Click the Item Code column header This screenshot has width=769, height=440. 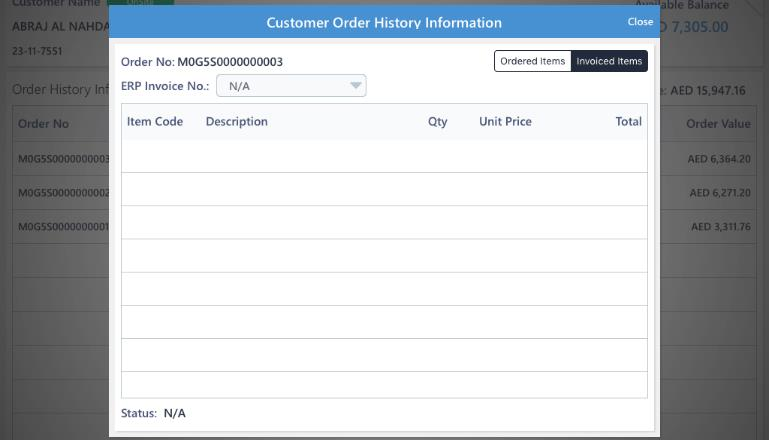click(x=155, y=122)
